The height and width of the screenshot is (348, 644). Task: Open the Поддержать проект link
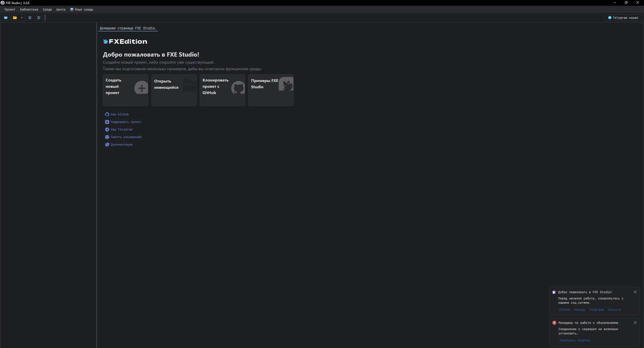[x=126, y=122]
